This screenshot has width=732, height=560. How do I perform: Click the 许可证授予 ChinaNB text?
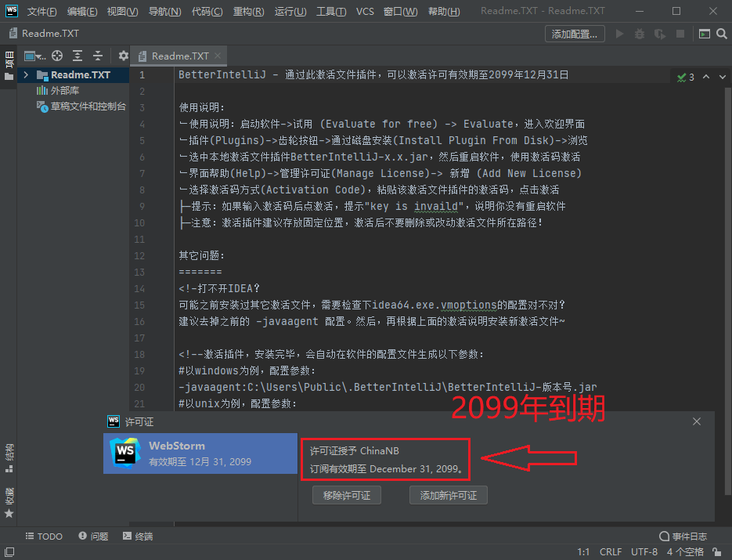click(x=355, y=450)
